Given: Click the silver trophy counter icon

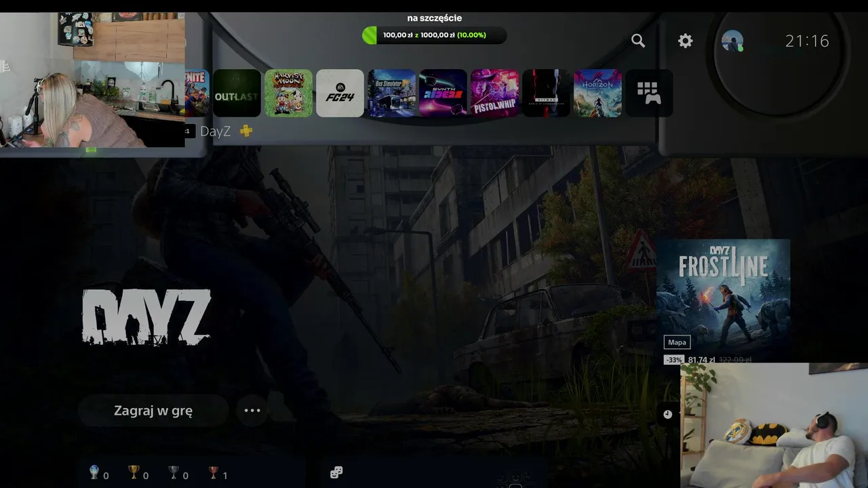Looking at the screenshot, I should click(174, 473).
